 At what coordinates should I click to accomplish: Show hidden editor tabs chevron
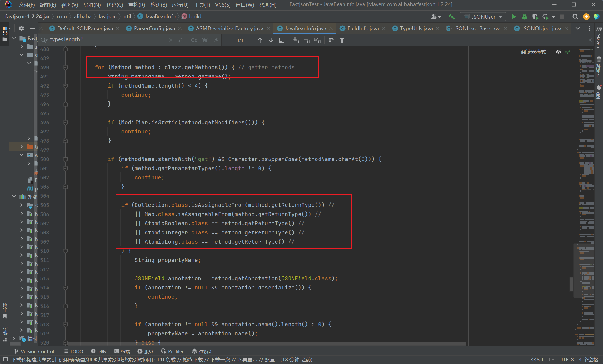click(x=578, y=28)
